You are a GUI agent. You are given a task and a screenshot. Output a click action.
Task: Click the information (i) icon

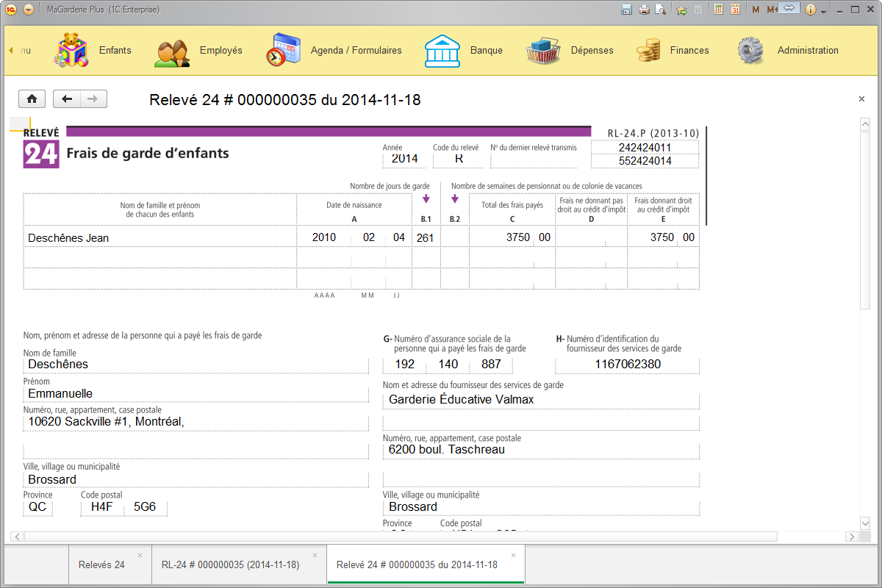click(x=810, y=8)
